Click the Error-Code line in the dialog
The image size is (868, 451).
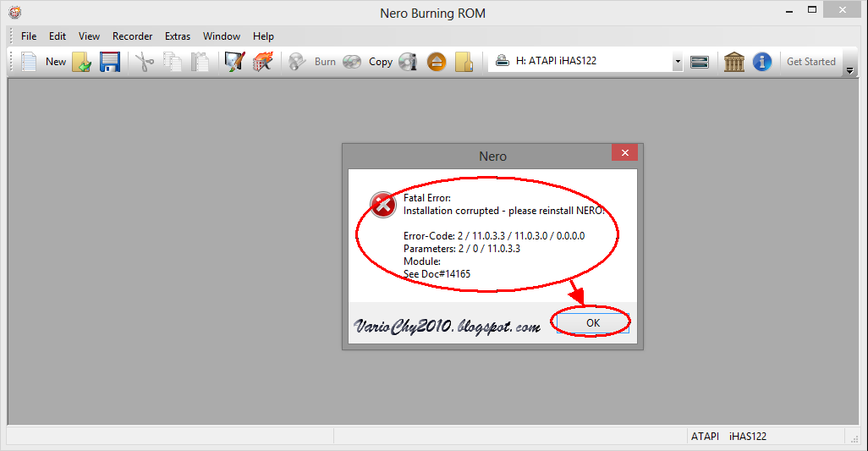click(494, 236)
